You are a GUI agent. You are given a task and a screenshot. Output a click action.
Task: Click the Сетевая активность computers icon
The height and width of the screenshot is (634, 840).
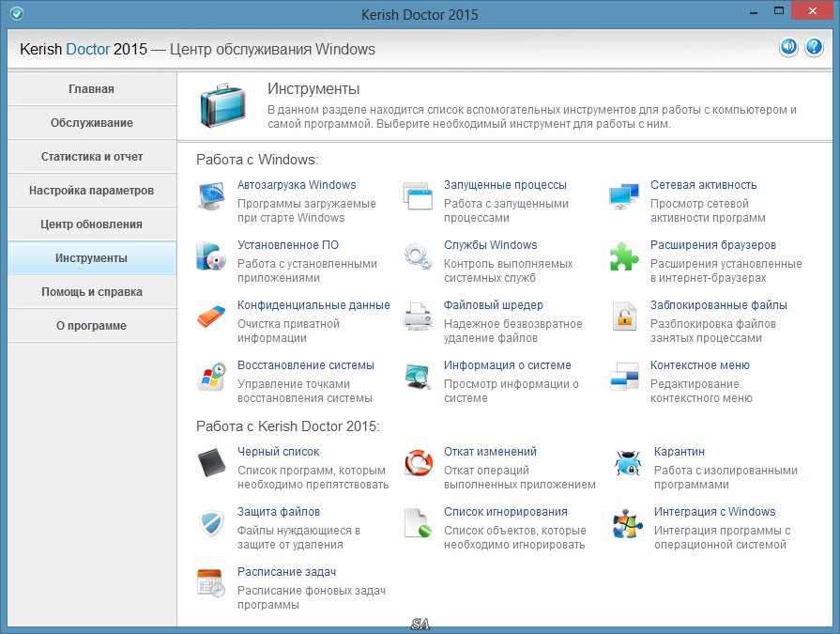point(624,196)
